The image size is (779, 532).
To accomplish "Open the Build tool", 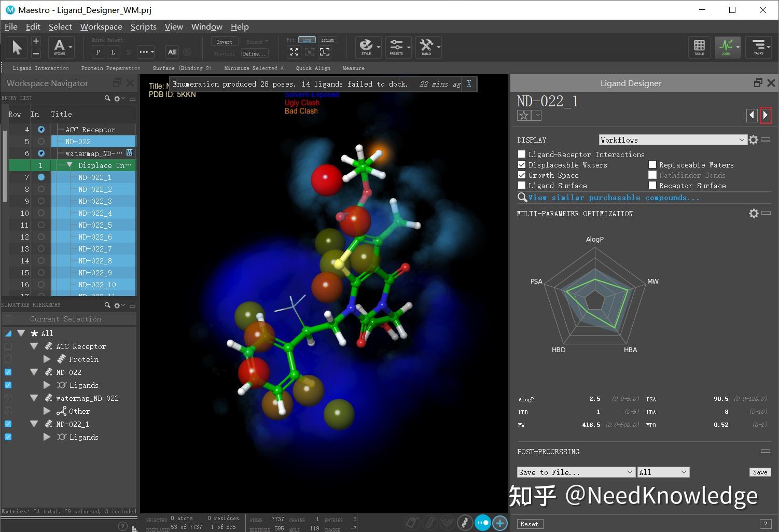I will [426, 47].
